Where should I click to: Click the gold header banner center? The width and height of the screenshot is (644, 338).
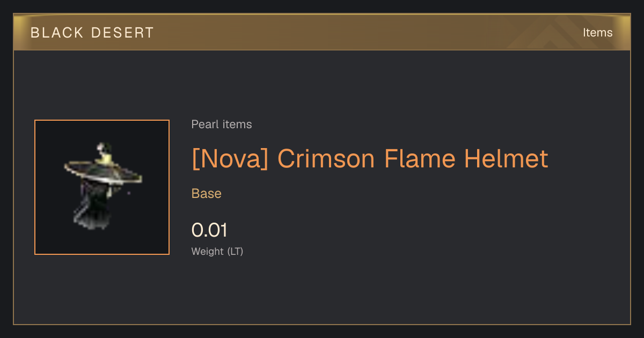tap(322, 33)
